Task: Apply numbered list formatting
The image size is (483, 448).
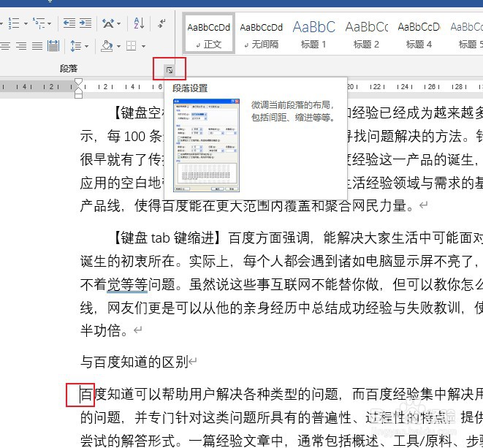Action: tap(14, 23)
